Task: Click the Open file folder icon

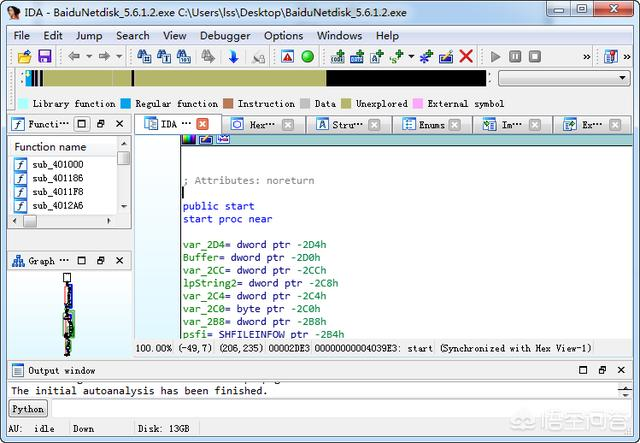Action: (25, 56)
